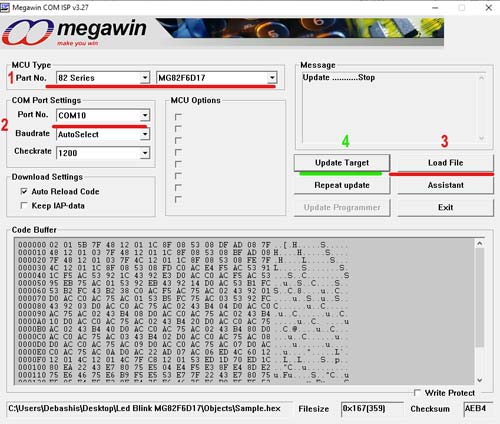Image resolution: width=500 pixels, height=424 pixels.
Task: Click code buffer row 000000
Action: 183,245
